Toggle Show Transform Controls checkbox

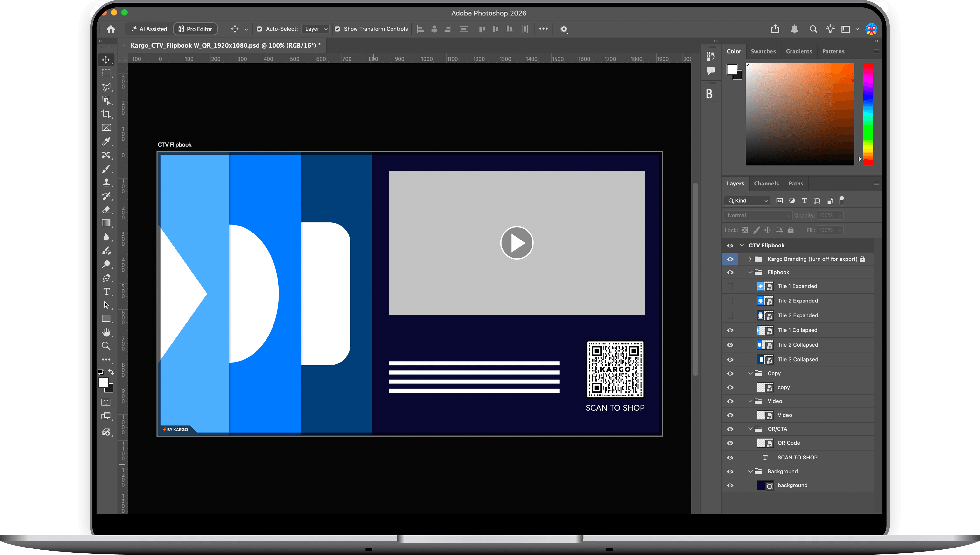tap(337, 29)
